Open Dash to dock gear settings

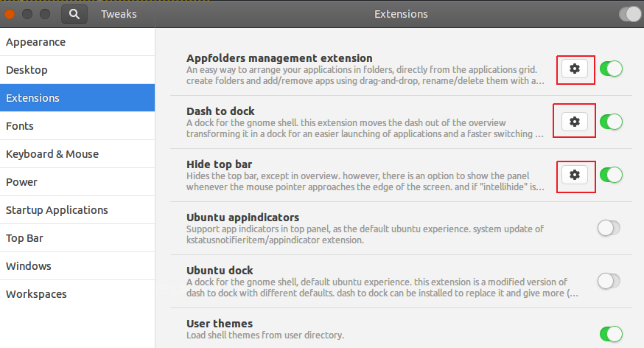click(575, 122)
